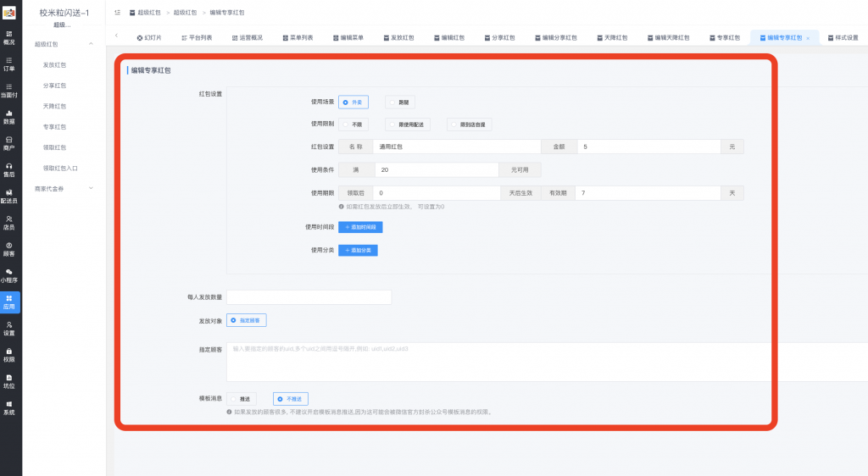
Task: Open the 天降红包 tab
Action: click(612, 37)
